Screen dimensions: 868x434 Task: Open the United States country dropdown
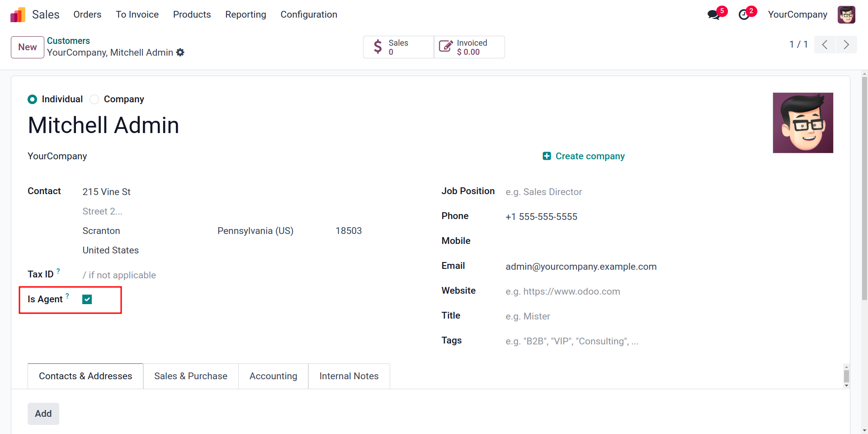[110, 250]
